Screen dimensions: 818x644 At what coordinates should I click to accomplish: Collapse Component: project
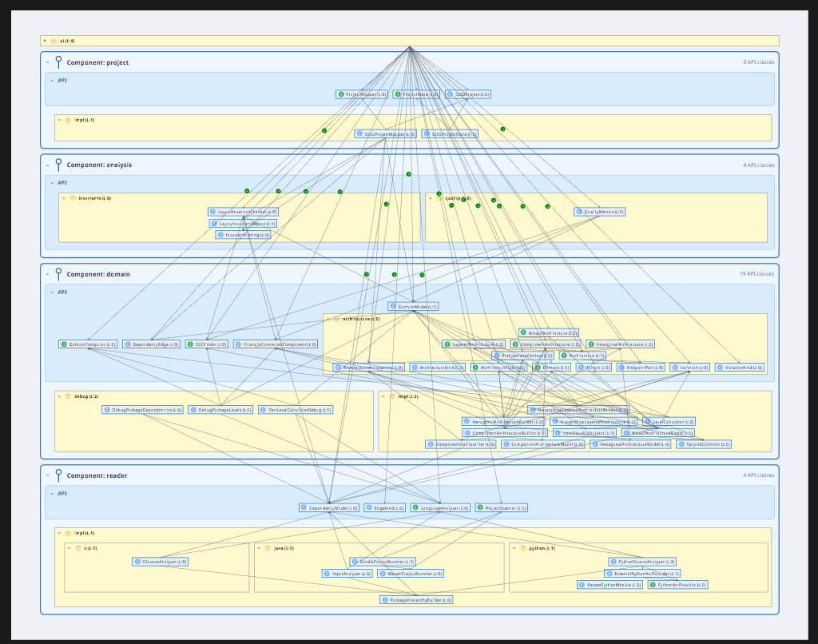coord(47,62)
